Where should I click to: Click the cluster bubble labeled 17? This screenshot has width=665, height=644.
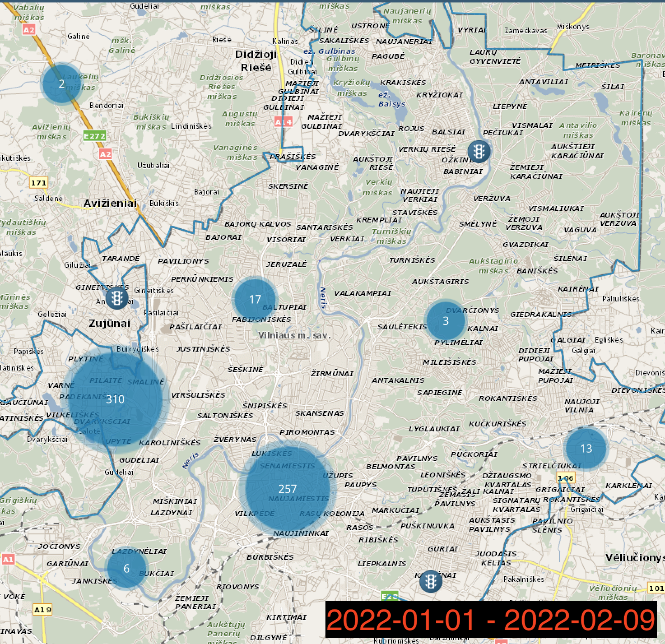[x=255, y=299]
